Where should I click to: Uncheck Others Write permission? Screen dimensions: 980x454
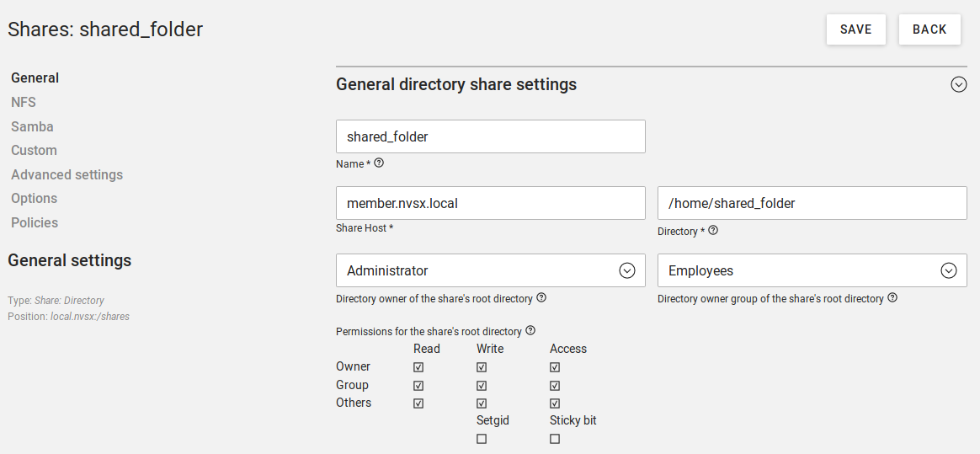[x=482, y=403]
